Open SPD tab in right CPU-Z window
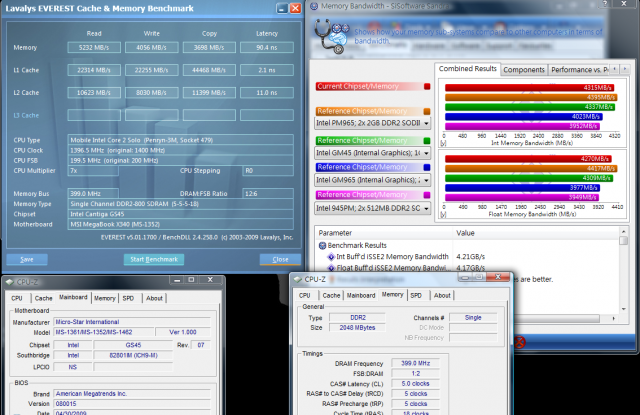Screen dimensions: 640x415 point(416,295)
